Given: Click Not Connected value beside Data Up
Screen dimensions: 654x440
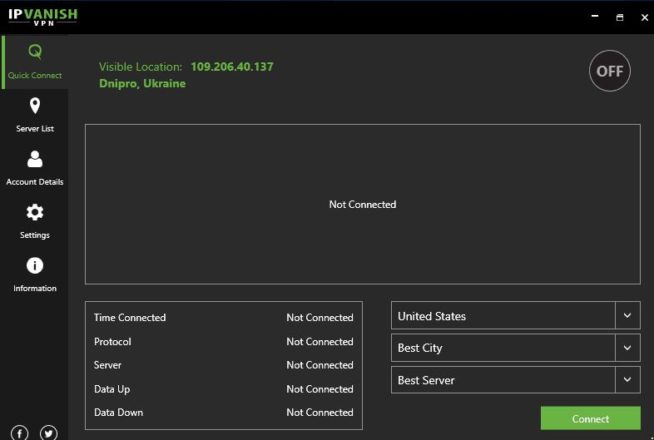Looking at the screenshot, I should (x=320, y=389).
